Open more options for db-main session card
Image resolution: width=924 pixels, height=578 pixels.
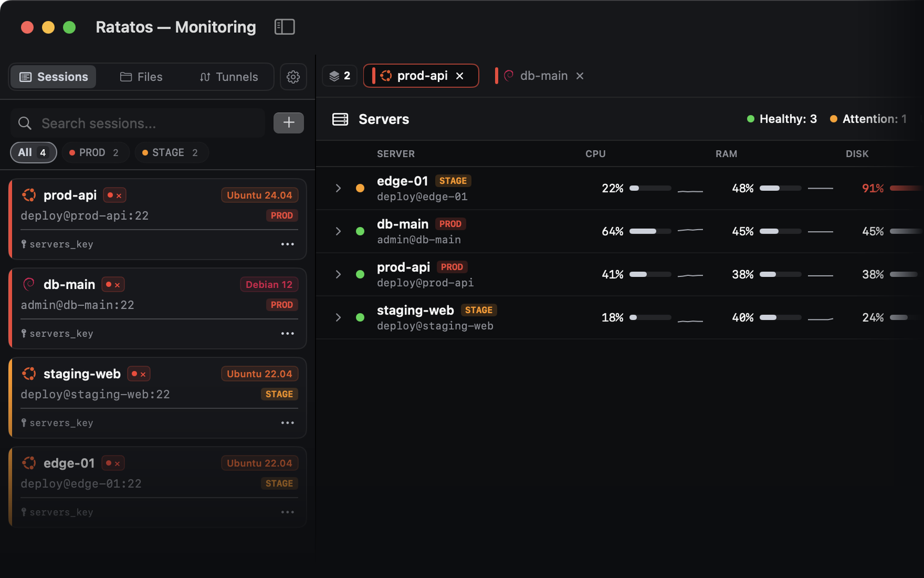pos(288,334)
